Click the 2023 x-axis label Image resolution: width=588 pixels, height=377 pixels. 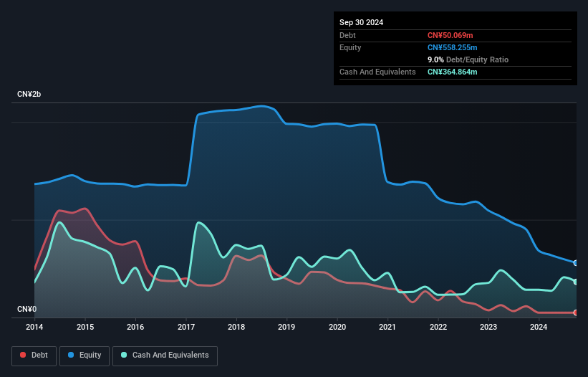point(488,327)
